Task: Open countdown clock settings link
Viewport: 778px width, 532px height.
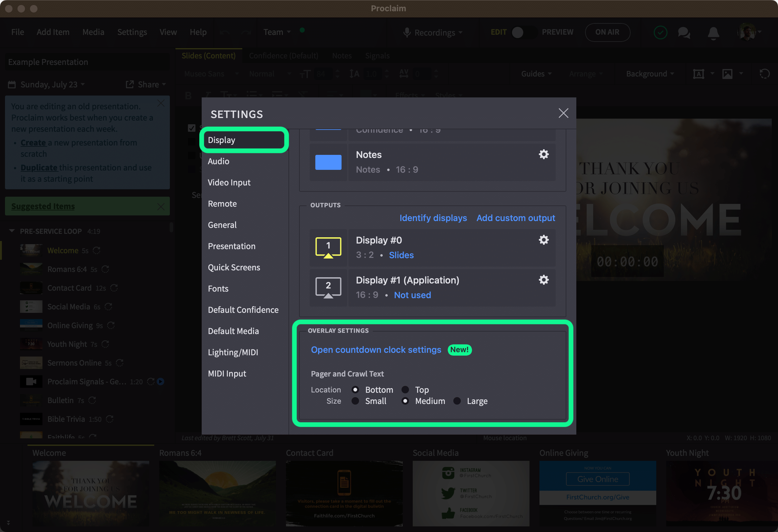Action: (376, 350)
